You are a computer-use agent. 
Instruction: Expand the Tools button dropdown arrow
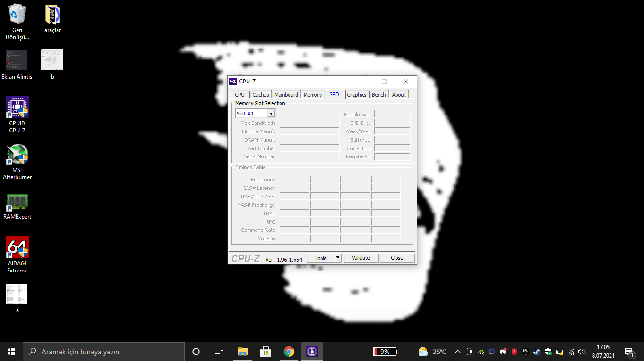pos(338,257)
